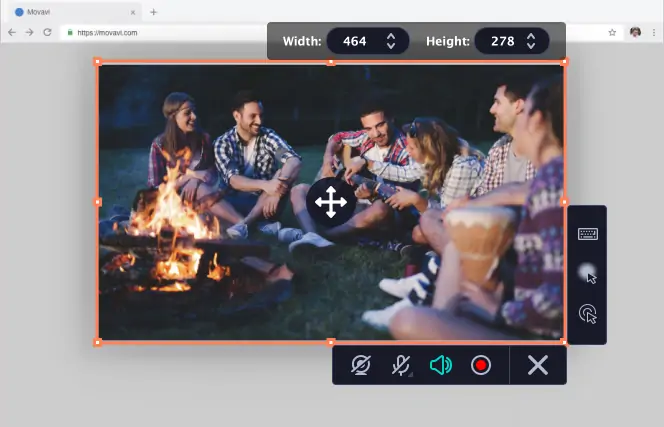Click the top-left capture frame handle
Image resolution: width=664 pixels, height=427 pixels.
[97, 62]
